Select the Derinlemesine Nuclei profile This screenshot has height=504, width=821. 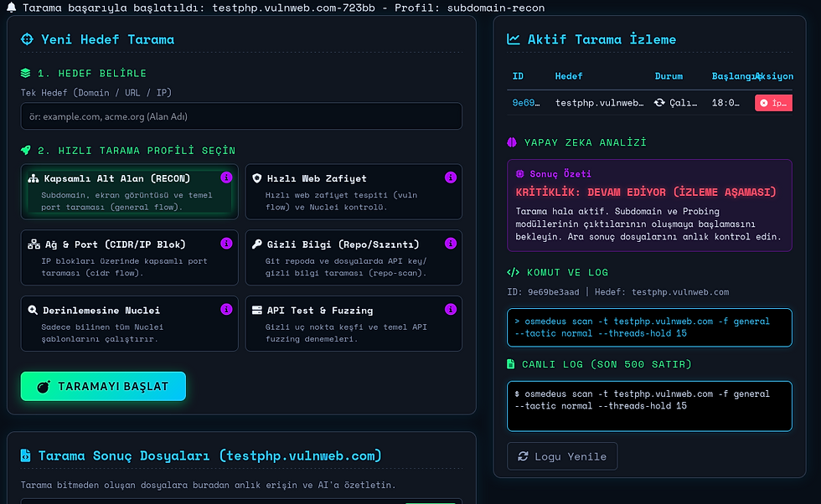(x=129, y=323)
